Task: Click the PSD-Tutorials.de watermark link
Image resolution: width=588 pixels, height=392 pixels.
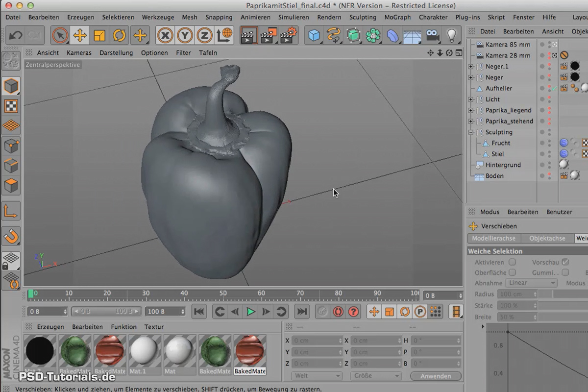Action: click(66, 378)
